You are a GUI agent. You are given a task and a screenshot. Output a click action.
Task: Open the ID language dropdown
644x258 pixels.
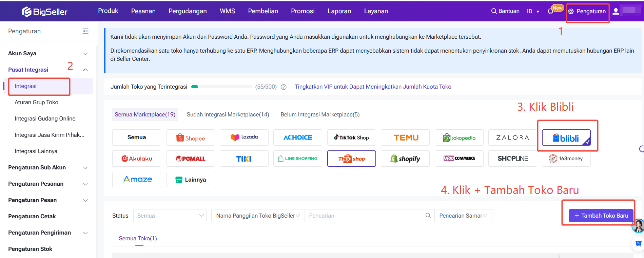[x=533, y=12]
